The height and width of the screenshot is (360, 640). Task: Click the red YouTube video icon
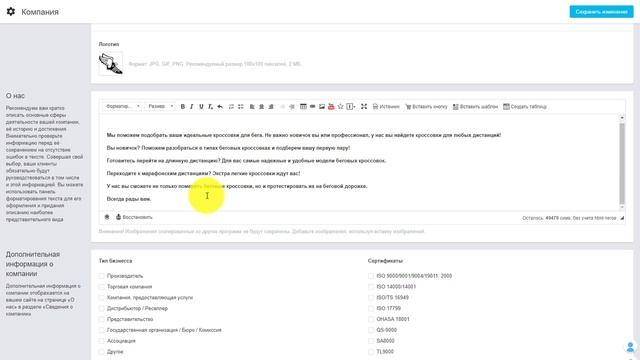click(x=331, y=107)
